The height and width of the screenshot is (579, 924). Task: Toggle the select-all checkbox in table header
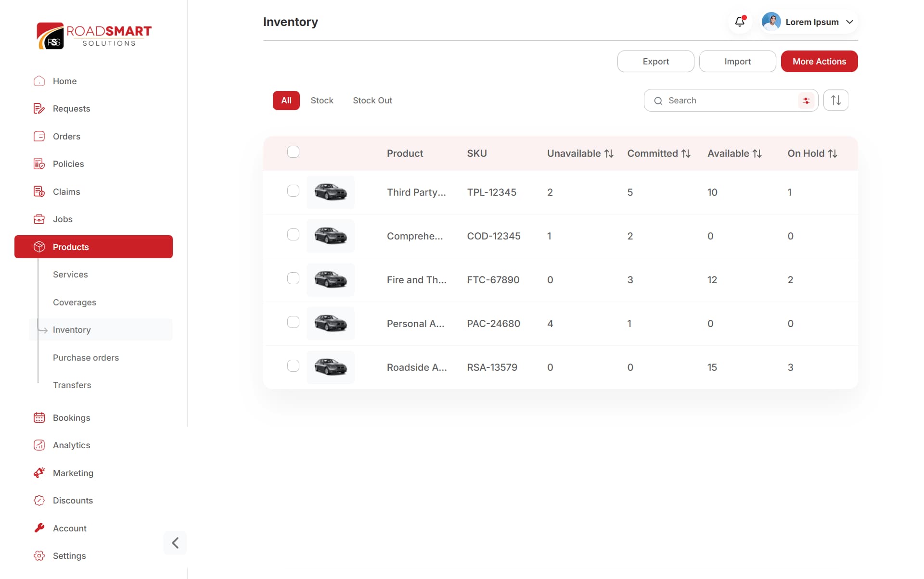point(293,152)
